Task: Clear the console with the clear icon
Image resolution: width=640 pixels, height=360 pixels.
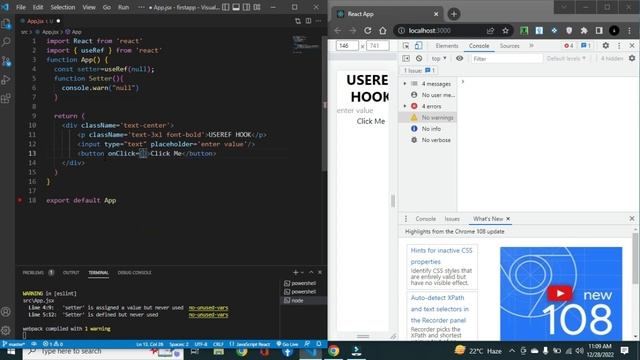Action: (419, 58)
